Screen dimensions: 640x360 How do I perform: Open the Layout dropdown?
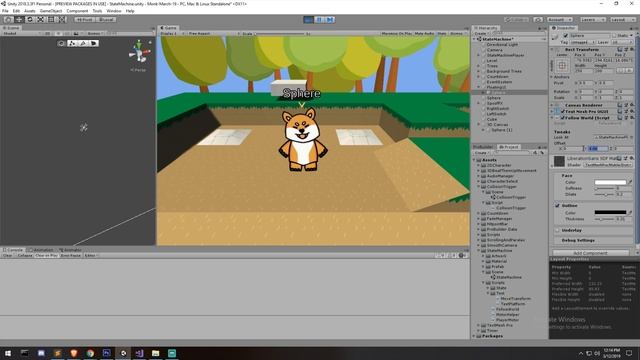pyautogui.click(x=622, y=19)
